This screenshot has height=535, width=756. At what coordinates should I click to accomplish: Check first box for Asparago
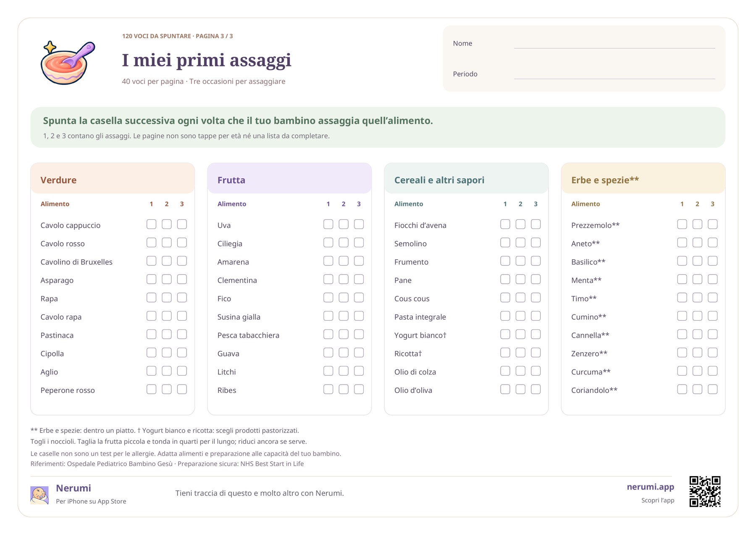151,279
